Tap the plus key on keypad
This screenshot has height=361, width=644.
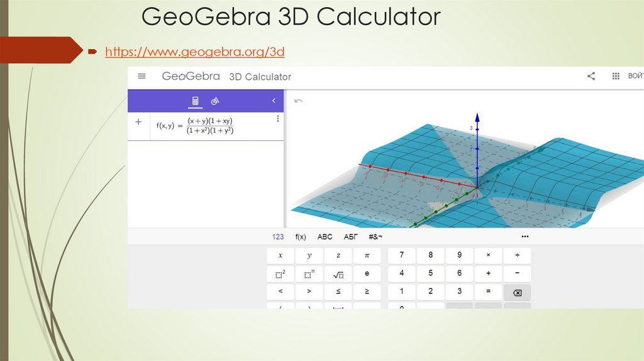(x=488, y=273)
